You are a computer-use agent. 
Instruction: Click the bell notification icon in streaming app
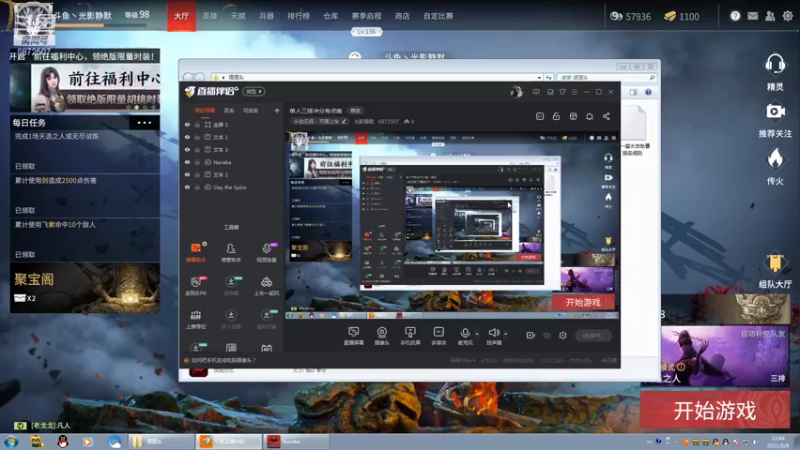pyautogui.click(x=589, y=116)
